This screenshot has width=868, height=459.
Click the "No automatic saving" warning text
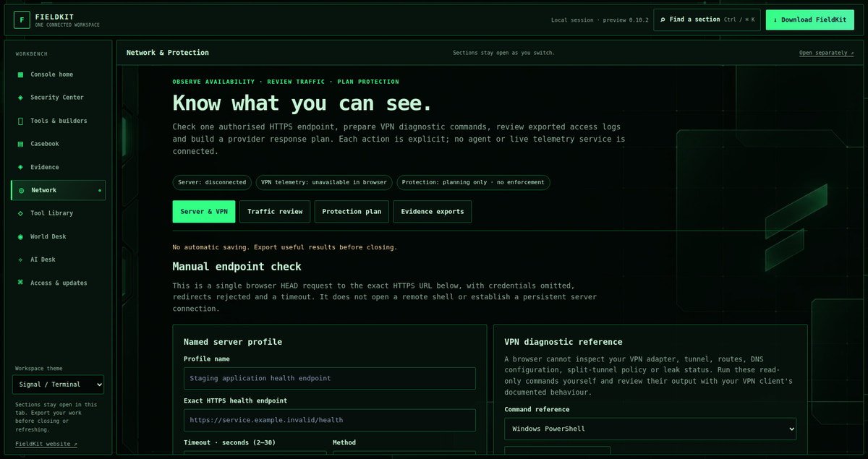click(x=285, y=247)
